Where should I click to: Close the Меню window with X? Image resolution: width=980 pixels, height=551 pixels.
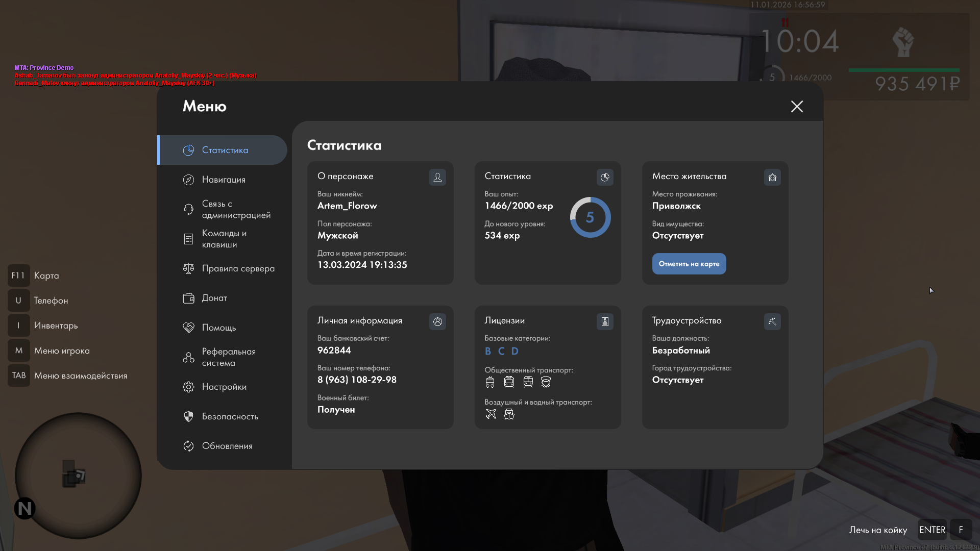[797, 106]
